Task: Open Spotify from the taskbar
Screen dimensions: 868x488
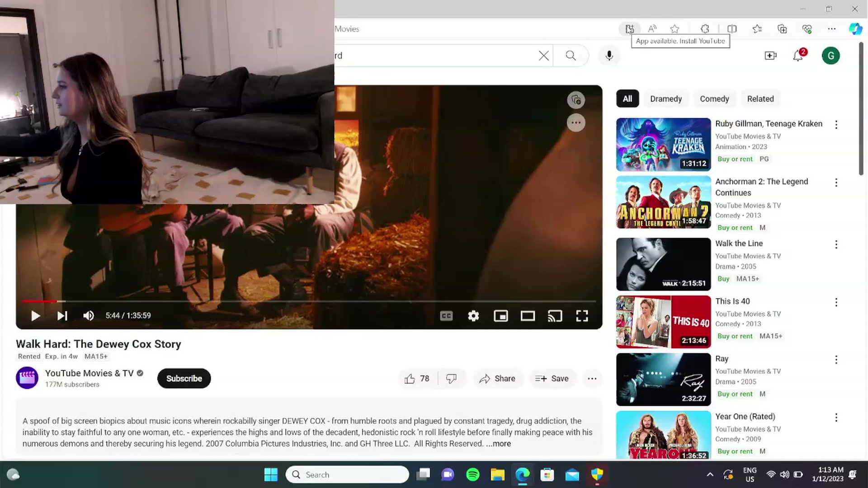Action: pyautogui.click(x=473, y=474)
